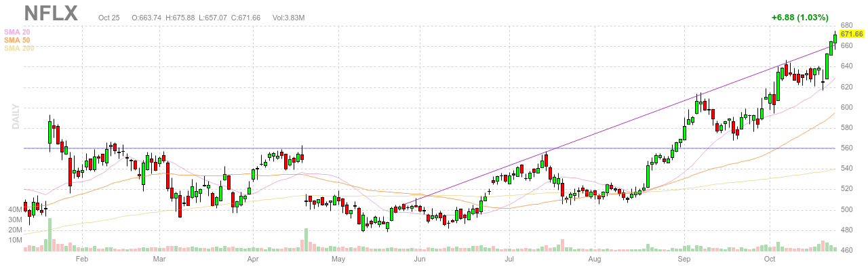
Task: Click the 20M volume axis label
Action: pos(16,230)
